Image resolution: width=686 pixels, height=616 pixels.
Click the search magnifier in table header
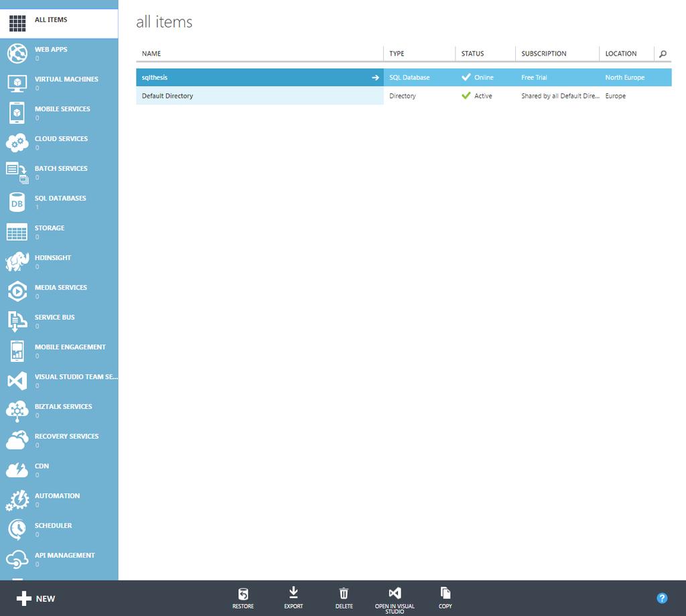click(663, 54)
